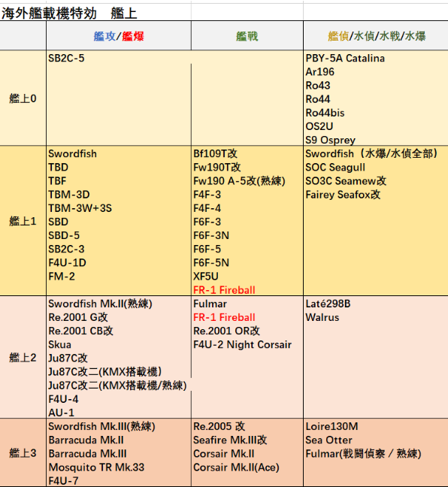Select the SB2C-5 entry
This screenshot has height=487, width=448.
pyautogui.click(x=66, y=58)
